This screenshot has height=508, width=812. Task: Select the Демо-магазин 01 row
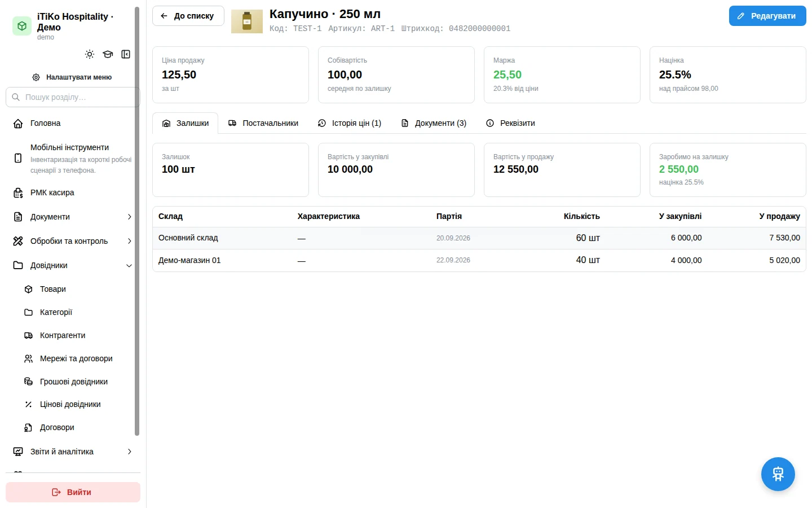pyautogui.click(x=479, y=260)
